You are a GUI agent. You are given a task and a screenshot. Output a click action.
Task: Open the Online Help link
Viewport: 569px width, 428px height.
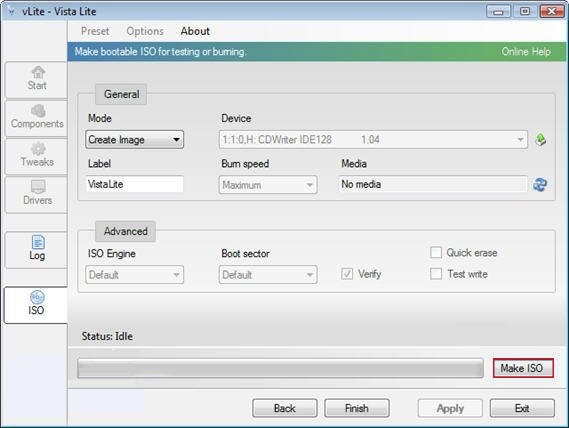(x=526, y=52)
